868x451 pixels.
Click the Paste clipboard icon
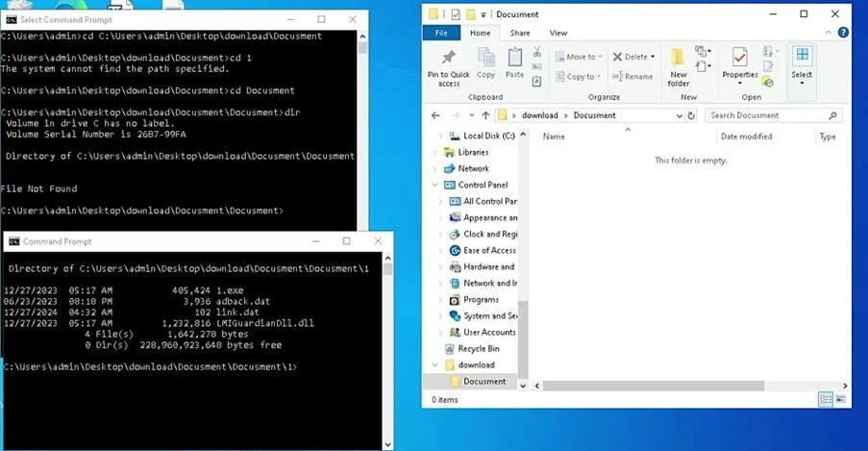[x=515, y=58]
